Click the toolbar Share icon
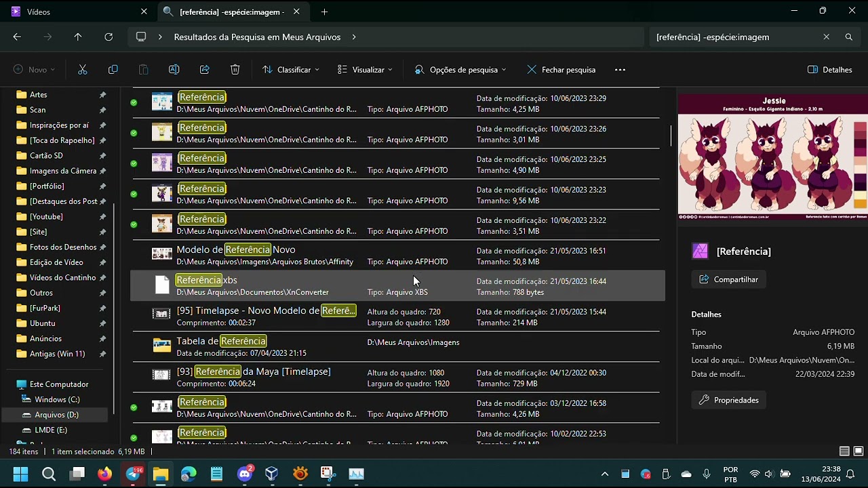 pyautogui.click(x=205, y=70)
